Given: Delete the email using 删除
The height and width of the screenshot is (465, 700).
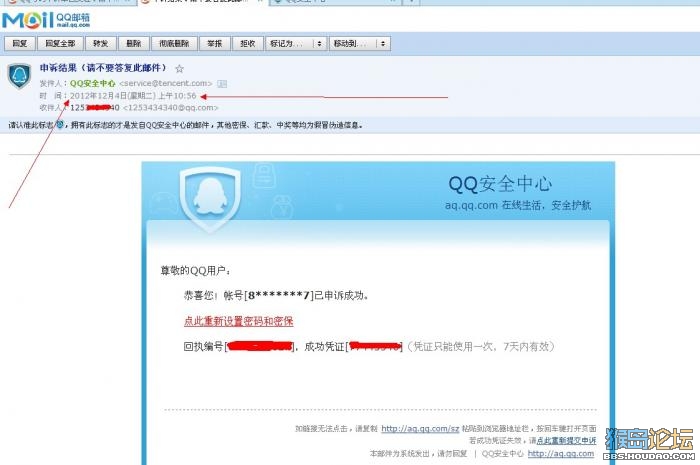Looking at the screenshot, I should (x=133, y=43).
